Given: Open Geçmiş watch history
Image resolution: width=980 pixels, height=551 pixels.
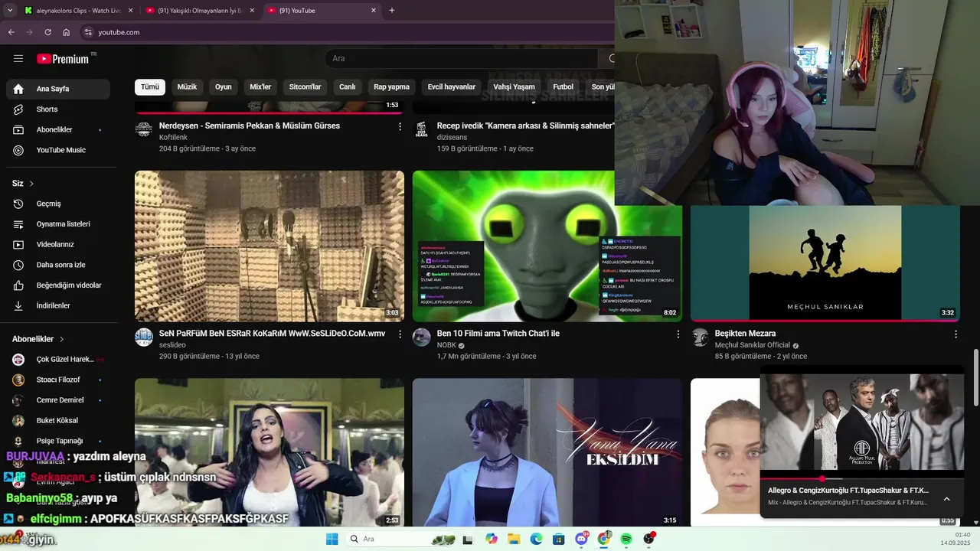Looking at the screenshot, I should tap(58, 204).
